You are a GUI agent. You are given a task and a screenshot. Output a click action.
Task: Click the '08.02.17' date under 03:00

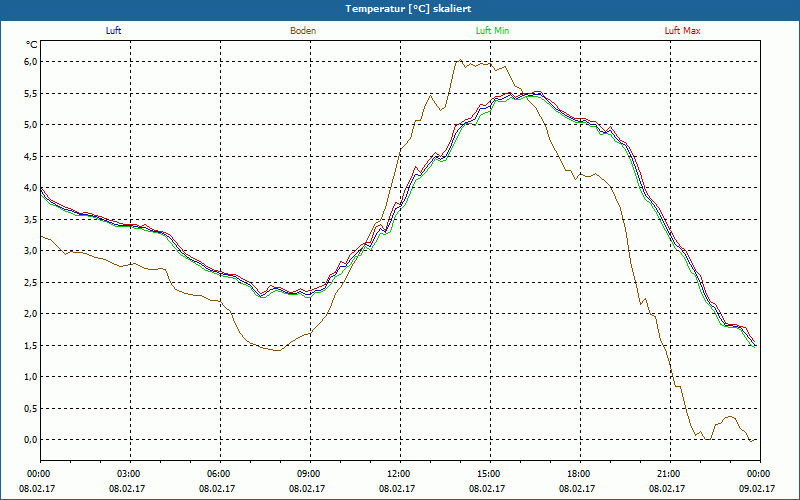pyautogui.click(x=127, y=488)
